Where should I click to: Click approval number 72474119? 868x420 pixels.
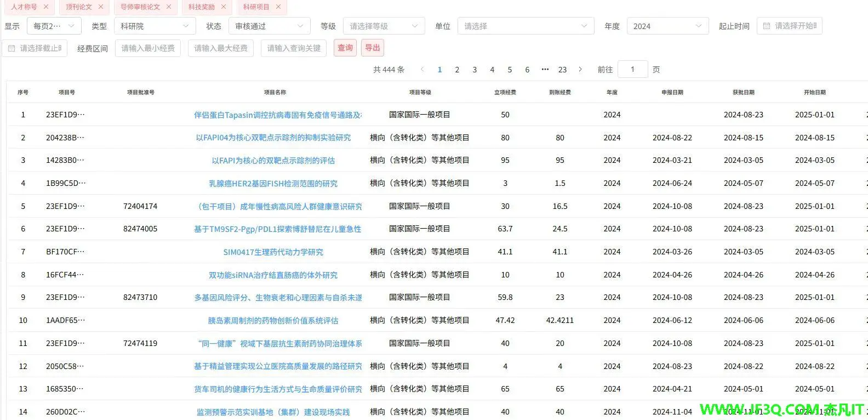140,344
